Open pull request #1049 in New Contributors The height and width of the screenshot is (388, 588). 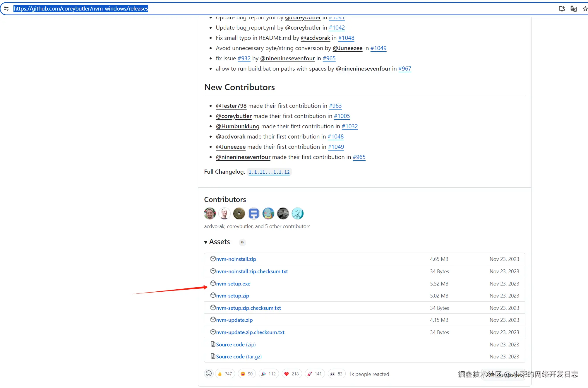point(336,147)
